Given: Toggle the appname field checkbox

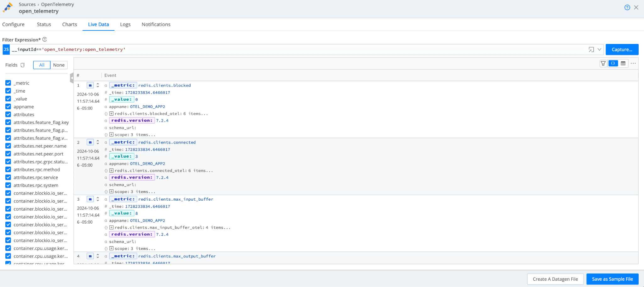Looking at the screenshot, I should 8,106.
